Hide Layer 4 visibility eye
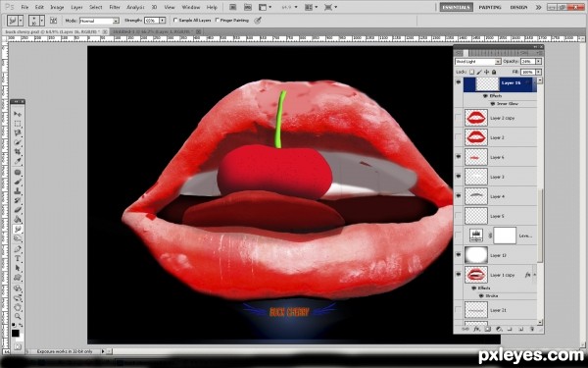Viewport: 588px width, 368px height. click(x=459, y=196)
